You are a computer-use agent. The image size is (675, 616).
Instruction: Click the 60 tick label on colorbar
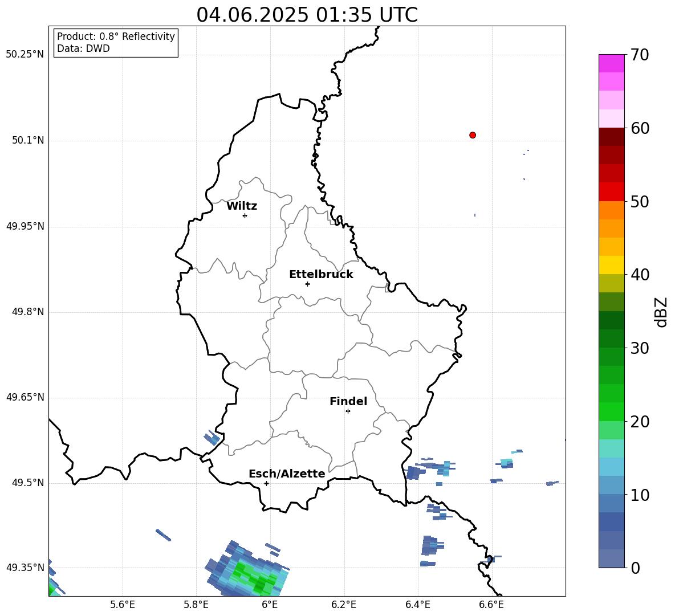pyautogui.click(x=640, y=128)
